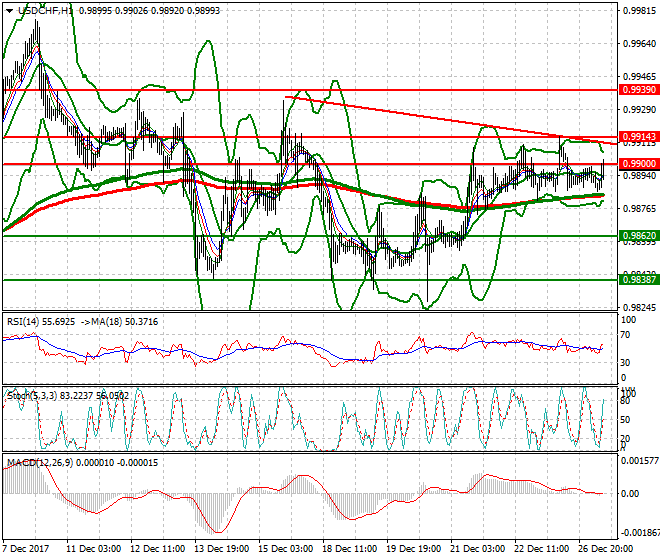Select the 0.99000 red price level label

(639, 164)
